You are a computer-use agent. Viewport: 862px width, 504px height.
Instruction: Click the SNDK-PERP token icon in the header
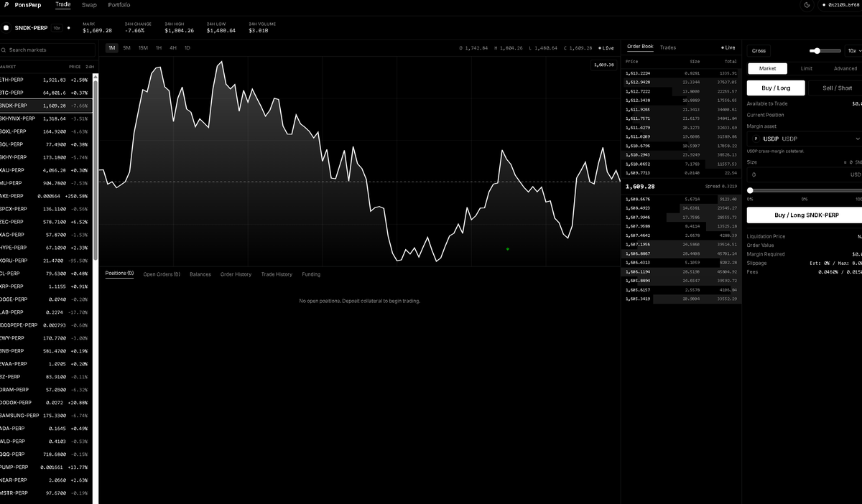pyautogui.click(x=6, y=28)
